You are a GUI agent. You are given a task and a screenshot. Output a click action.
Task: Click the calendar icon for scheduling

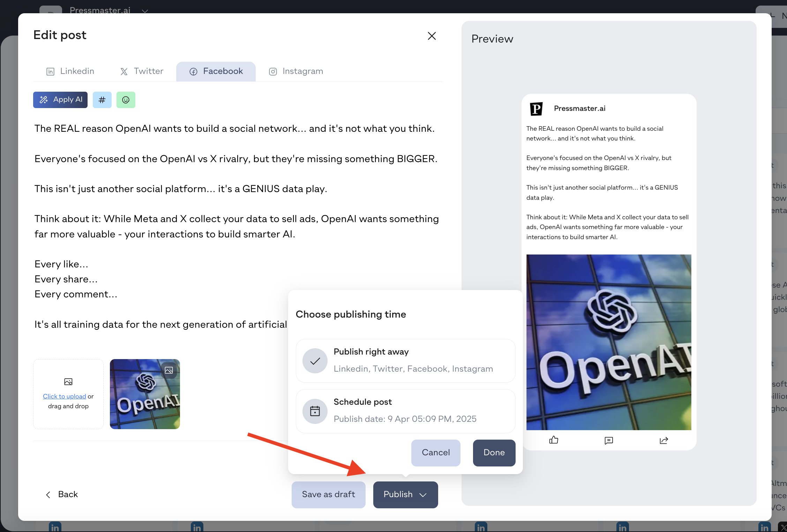pos(315,411)
